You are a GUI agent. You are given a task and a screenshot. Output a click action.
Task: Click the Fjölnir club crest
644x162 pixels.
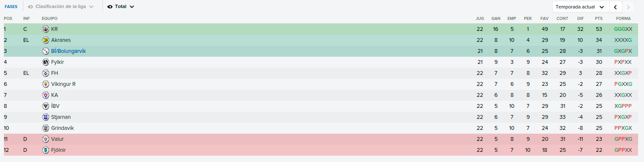click(46, 150)
